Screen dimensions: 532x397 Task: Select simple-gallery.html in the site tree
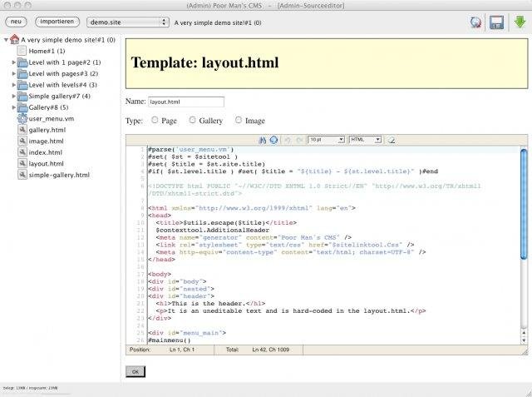tap(58, 175)
